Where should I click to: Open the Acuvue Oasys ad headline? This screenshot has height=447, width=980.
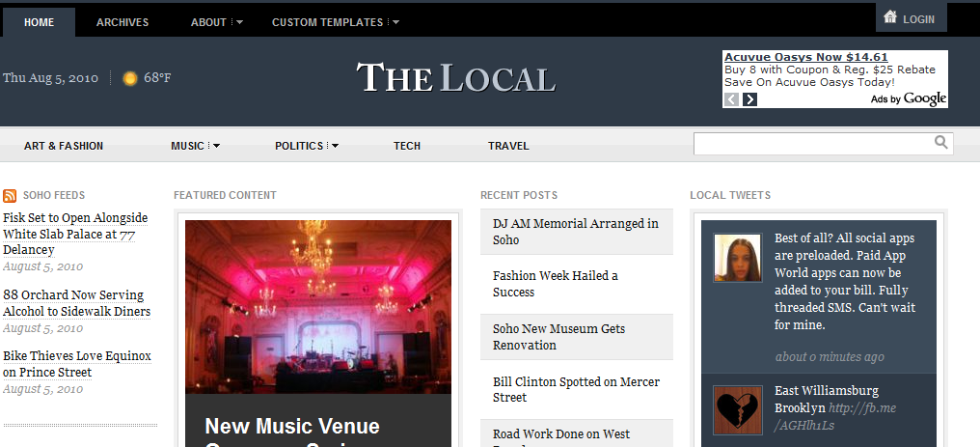click(805, 57)
